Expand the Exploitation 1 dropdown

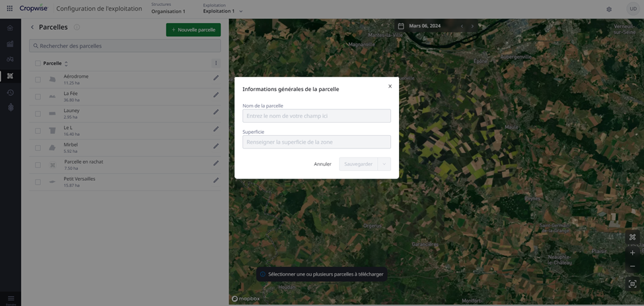[240, 12]
